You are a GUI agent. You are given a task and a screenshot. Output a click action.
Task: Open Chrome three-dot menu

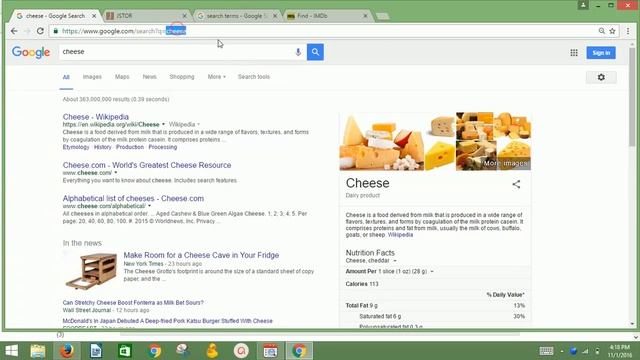coord(628,31)
